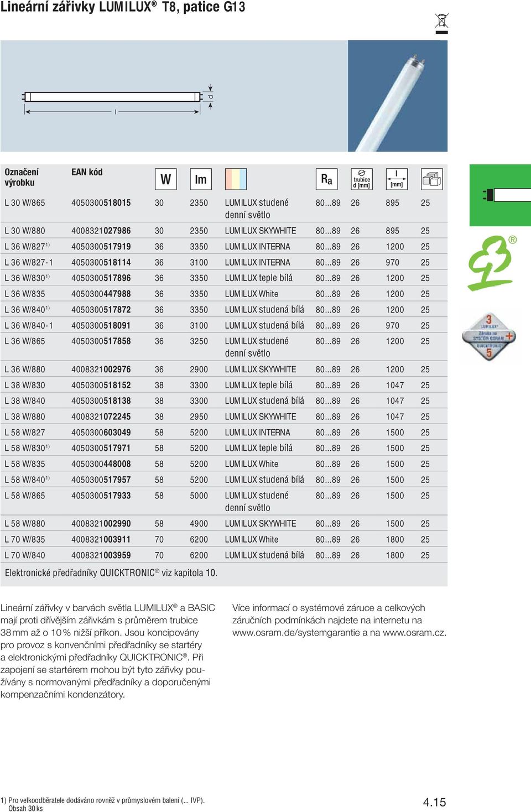Click the page title "Lineární zářivky LUMILUX T8, patice G13"

123,7
